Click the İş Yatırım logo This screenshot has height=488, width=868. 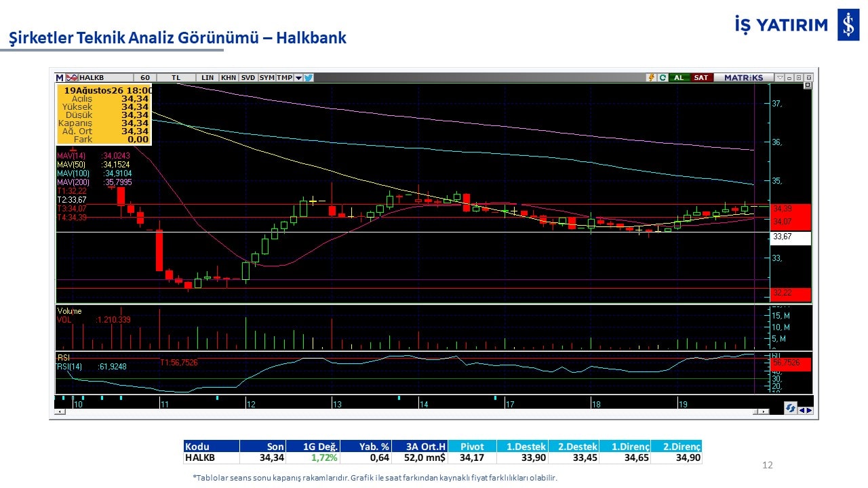click(797, 26)
